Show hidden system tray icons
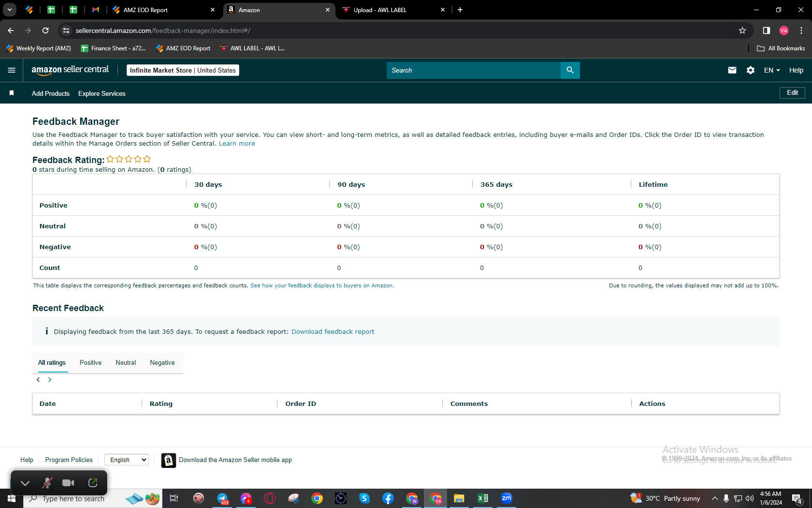 [714, 498]
